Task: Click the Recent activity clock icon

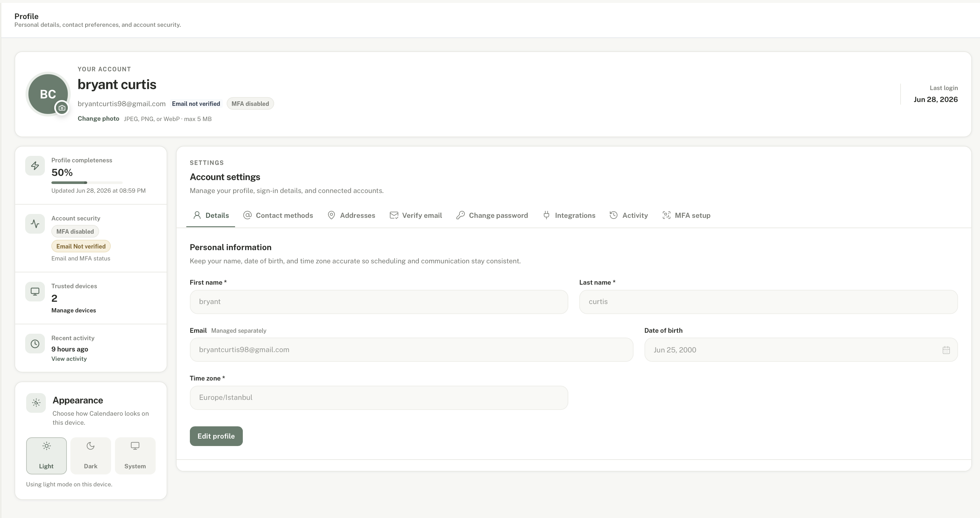Action: tap(35, 344)
